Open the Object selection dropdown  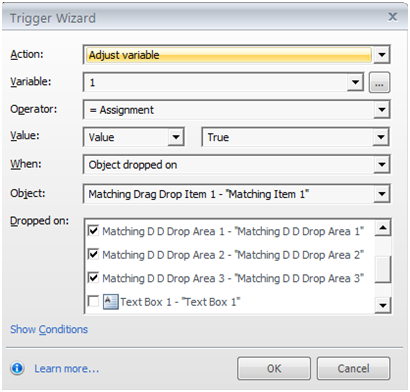pyautogui.click(x=382, y=194)
